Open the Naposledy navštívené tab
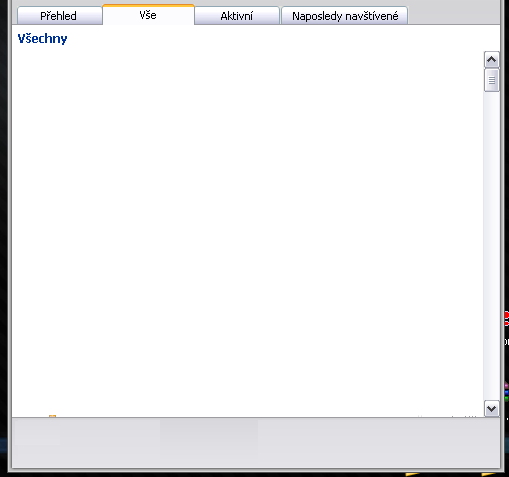This screenshot has width=509, height=477. point(345,16)
